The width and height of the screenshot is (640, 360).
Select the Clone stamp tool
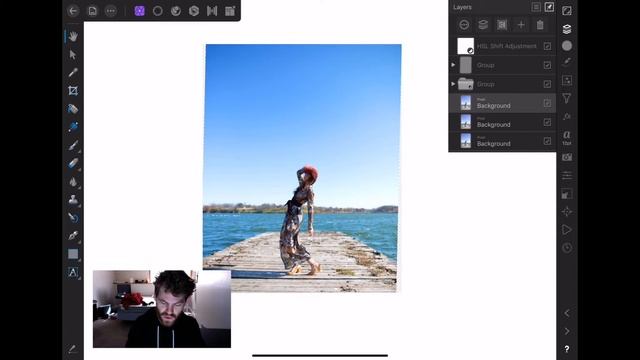click(73, 200)
